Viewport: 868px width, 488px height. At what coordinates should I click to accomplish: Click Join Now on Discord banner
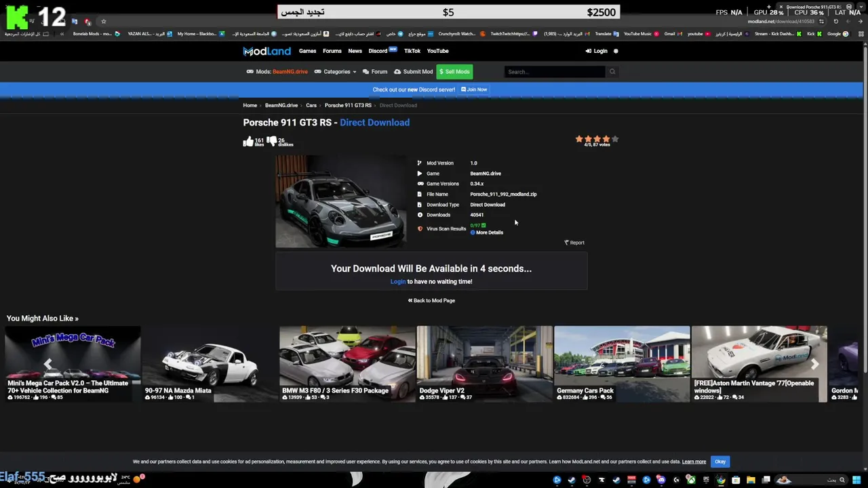[x=474, y=89]
